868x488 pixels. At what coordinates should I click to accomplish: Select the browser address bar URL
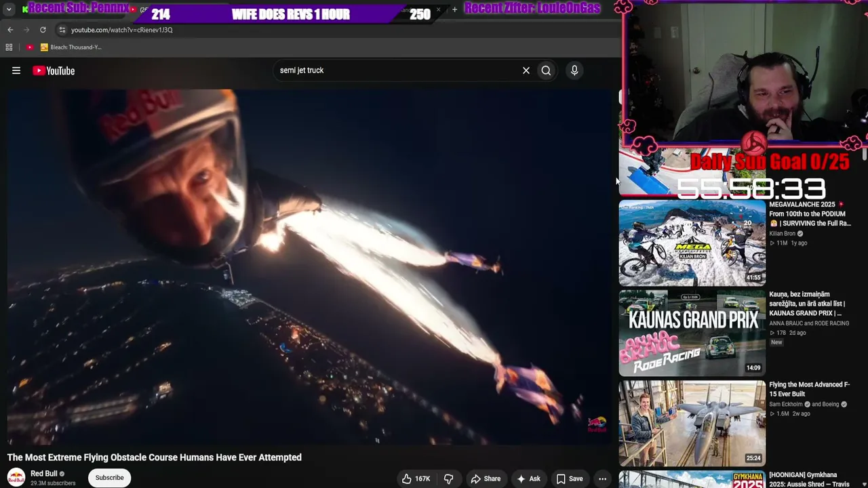pyautogui.click(x=122, y=30)
